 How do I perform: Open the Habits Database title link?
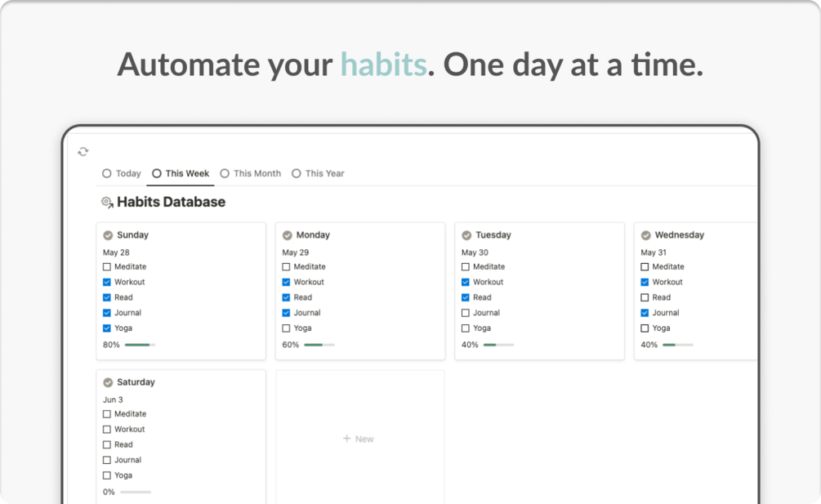click(171, 202)
